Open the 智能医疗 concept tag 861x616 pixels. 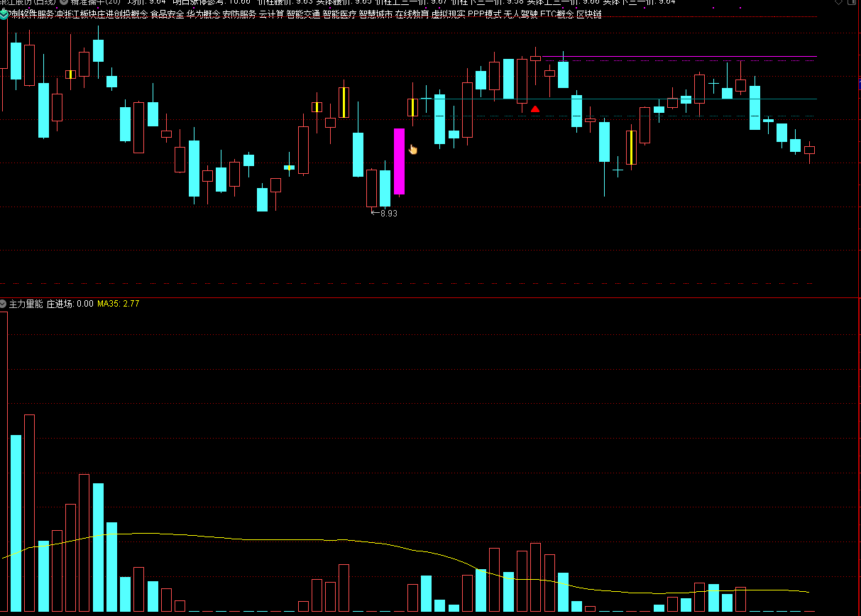pyautogui.click(x=339, y=14)
